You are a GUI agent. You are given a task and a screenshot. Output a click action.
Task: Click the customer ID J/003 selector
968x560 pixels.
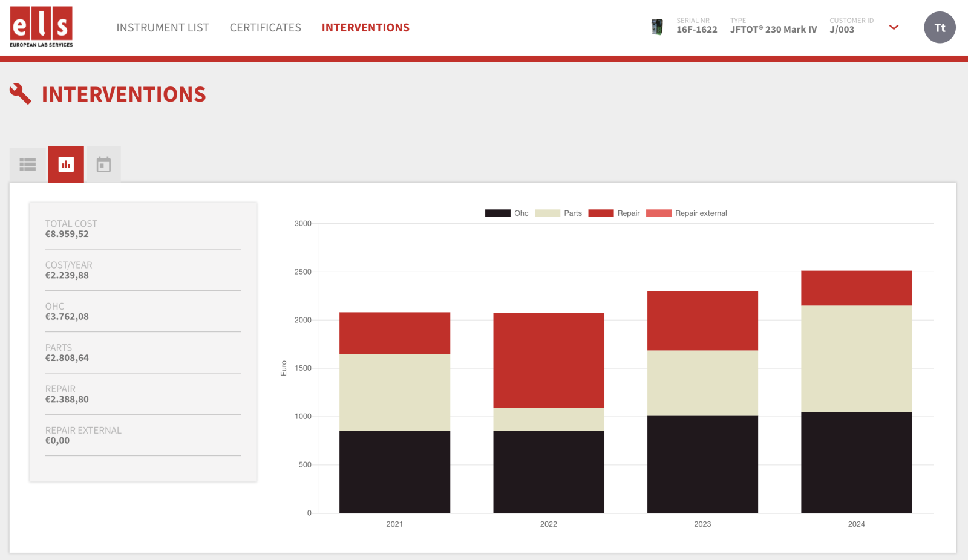point(842,30)
